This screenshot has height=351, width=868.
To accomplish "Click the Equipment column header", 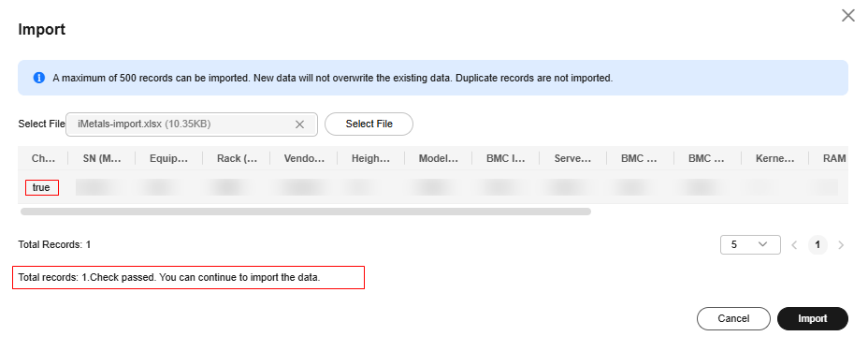I will point(169,158).
